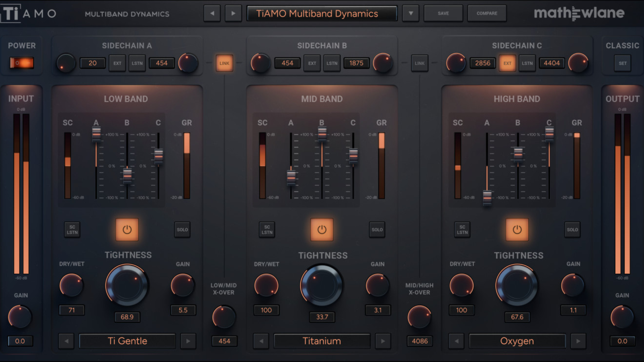The height and width of the screenshot is (362, 644).
Task: Click the SAVE preset button
Action: (443, 13)
